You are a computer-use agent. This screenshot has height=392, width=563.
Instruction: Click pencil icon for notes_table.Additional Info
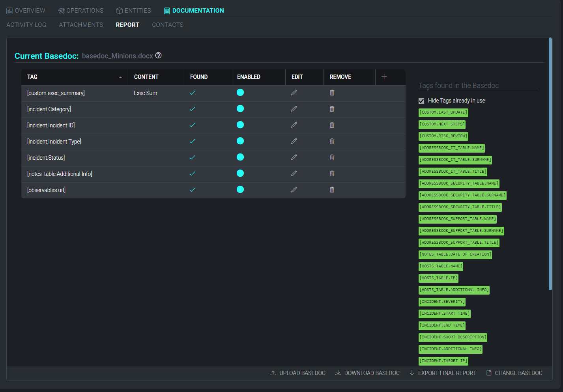(x=294, y=174)
